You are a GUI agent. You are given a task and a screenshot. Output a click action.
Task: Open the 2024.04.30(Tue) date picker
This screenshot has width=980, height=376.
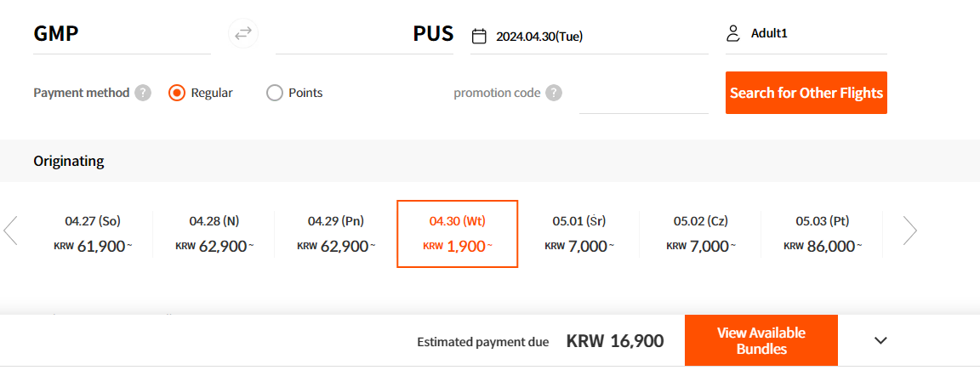click(590, 37)
